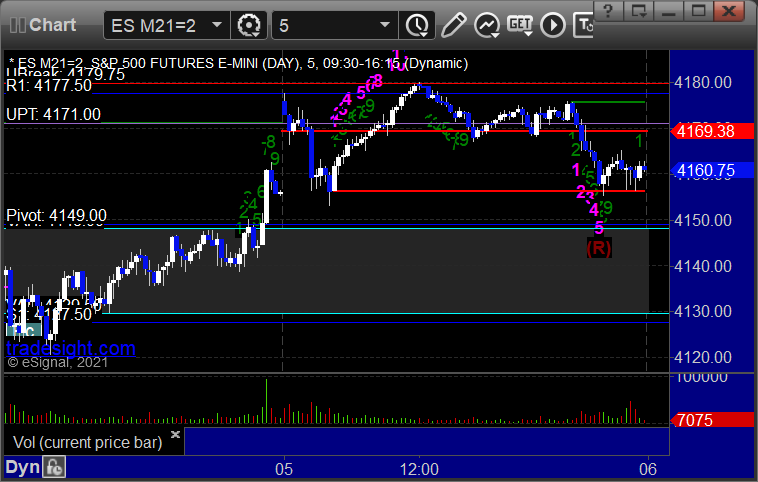The image size is (758, 482).
Task: Toggle the time lock icon beside Dyn
Action: 54,467
